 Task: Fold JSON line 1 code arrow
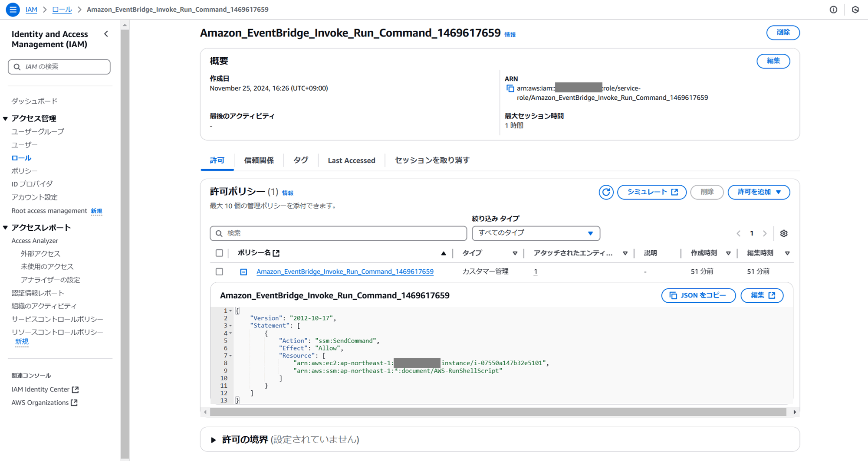click(230, 311)
